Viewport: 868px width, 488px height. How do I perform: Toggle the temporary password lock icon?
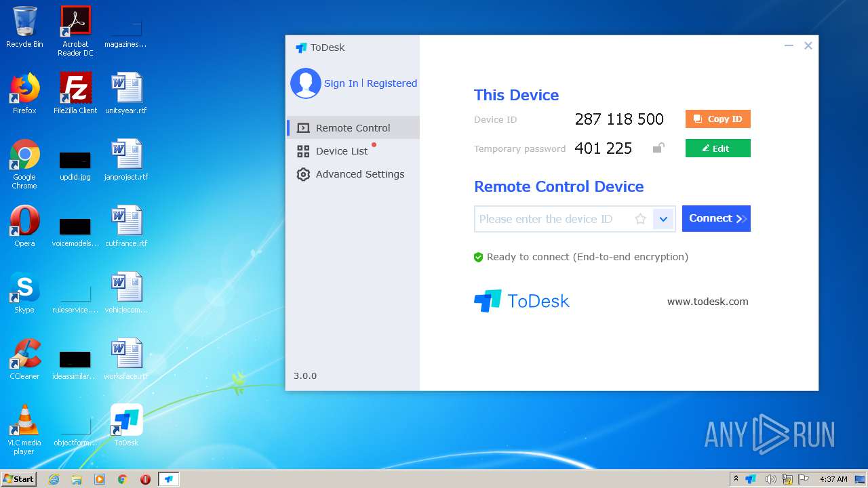click(x=658, y=148)
